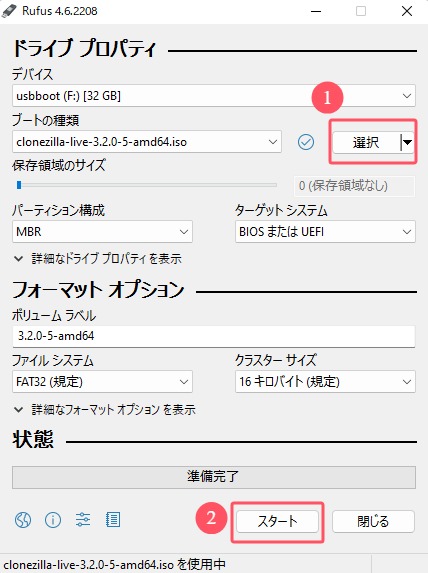428x573 pixels.
Task: Open the ファイル システム FAT32 dropdown
Action: pos(102,382)
